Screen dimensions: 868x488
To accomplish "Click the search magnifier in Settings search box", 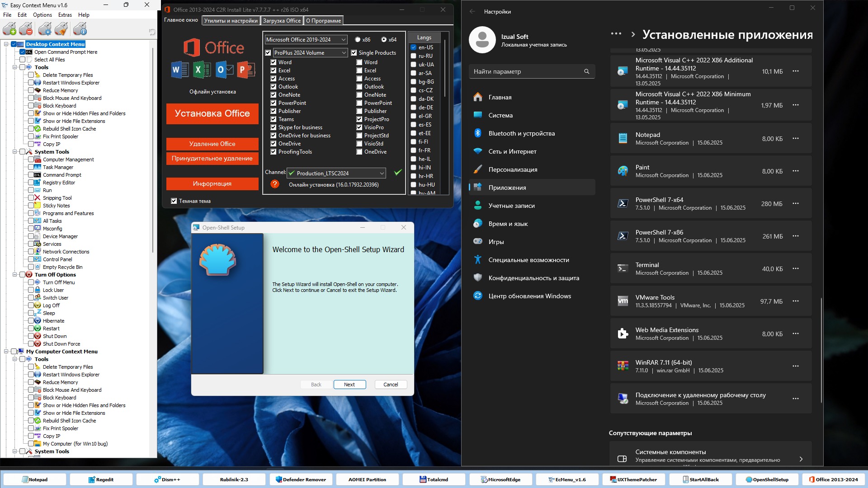I will click(586, 71).
